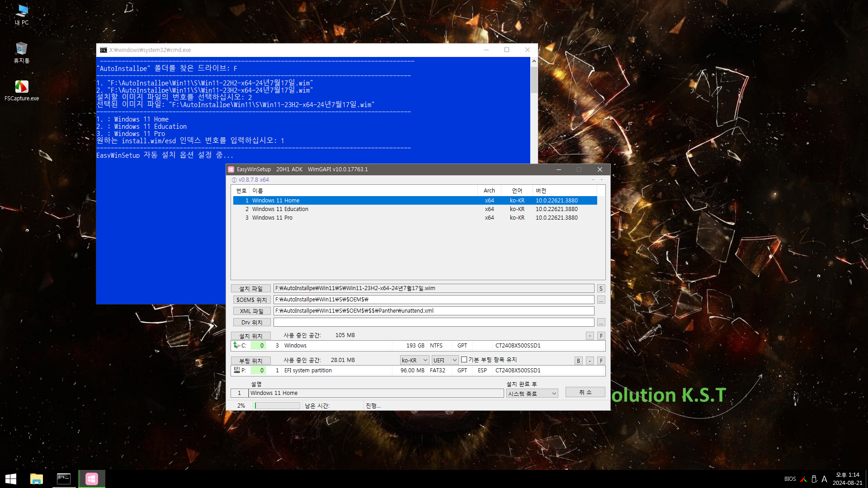Click the index number field showing 1

coord(239,393)
